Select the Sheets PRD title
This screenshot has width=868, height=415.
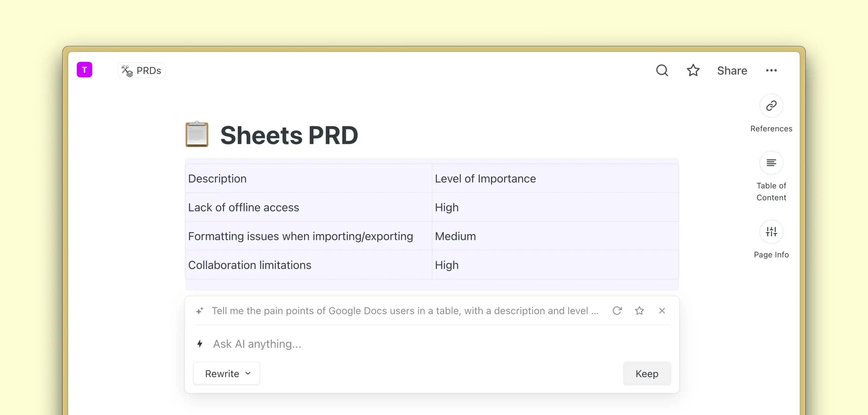click(x=289, y=135)
